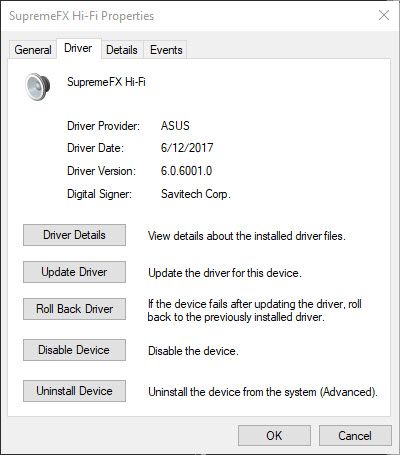Click the driver date 6/12/2017
The height and width of the screenshot is (455, 400).
187,148
